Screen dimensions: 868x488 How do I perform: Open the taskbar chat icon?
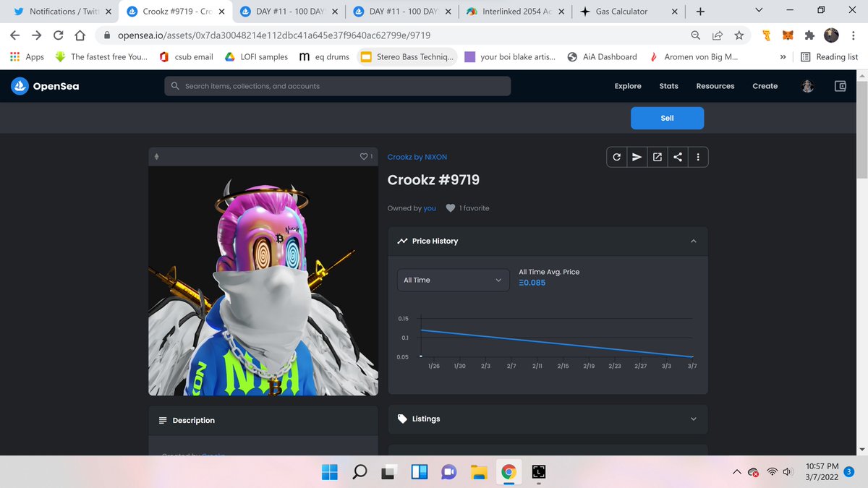pyautogui.click(x=448, y=472)
